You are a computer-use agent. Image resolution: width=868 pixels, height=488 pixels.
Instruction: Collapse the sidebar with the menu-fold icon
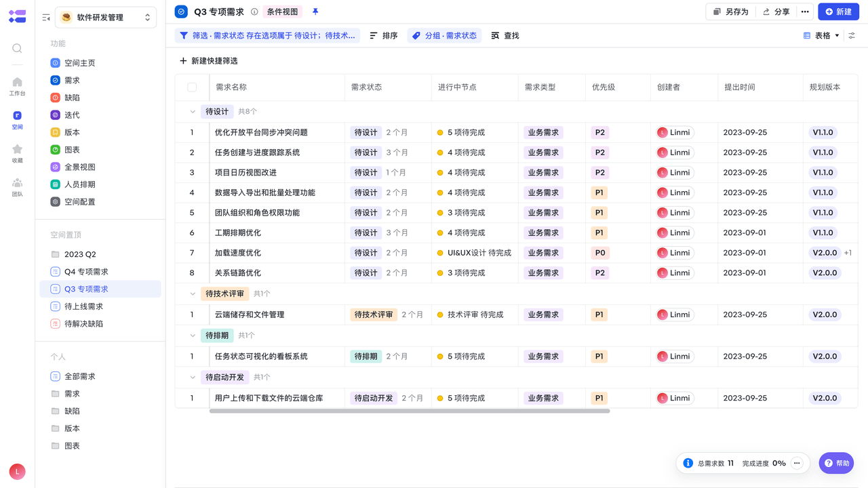point(46,18)
